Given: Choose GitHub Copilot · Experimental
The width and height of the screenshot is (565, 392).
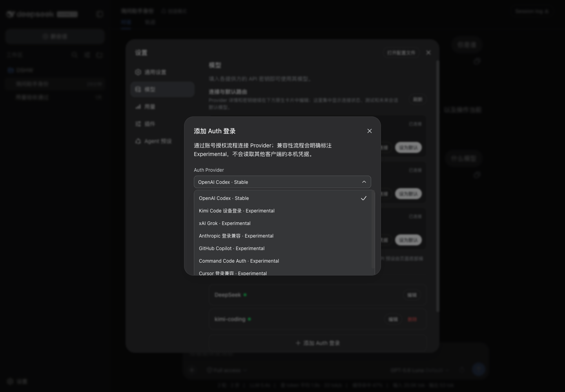Looking at the screenshot, I should 282,249.
